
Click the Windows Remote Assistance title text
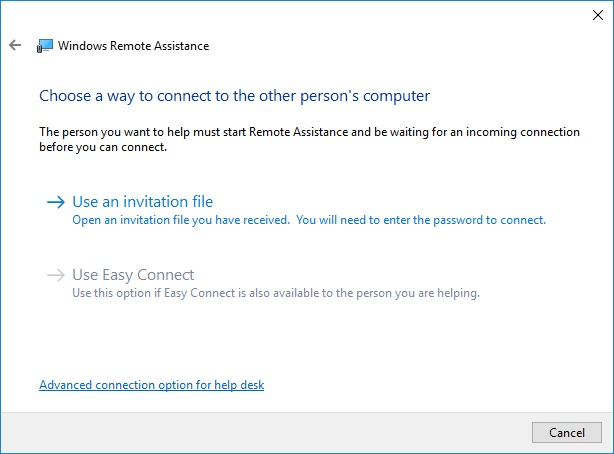[134, 46]
